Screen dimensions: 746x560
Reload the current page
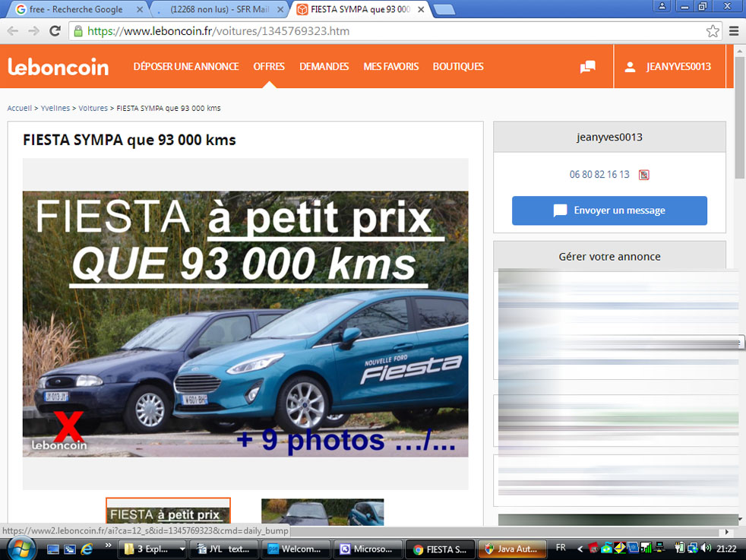[x=55, y=31]
